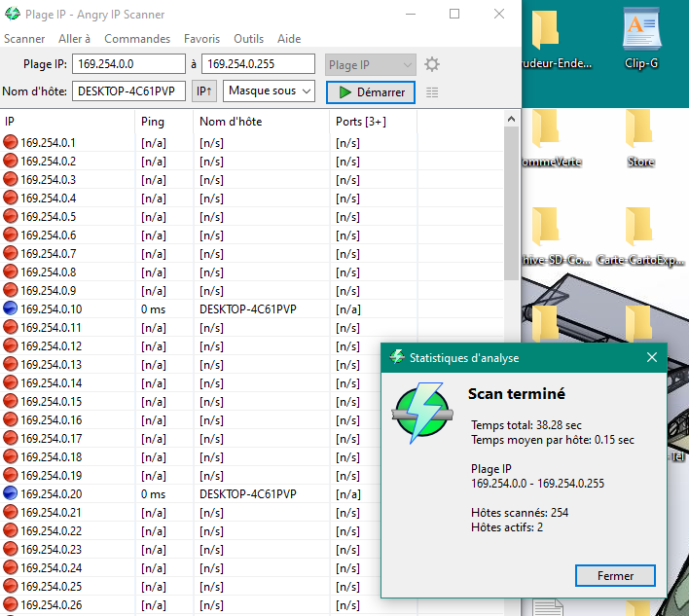Select row 169.254.0.25
This screenshot has width=689, height=616.
(x=191, y=586)
